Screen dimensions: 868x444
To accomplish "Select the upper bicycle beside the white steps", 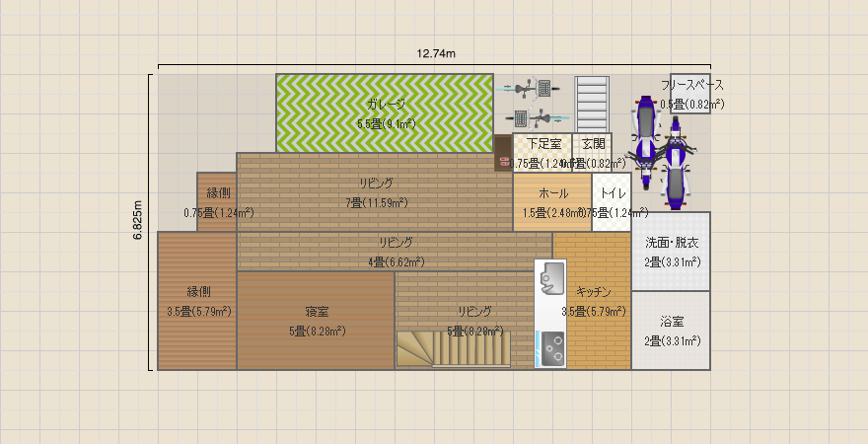I will (527, 88).
